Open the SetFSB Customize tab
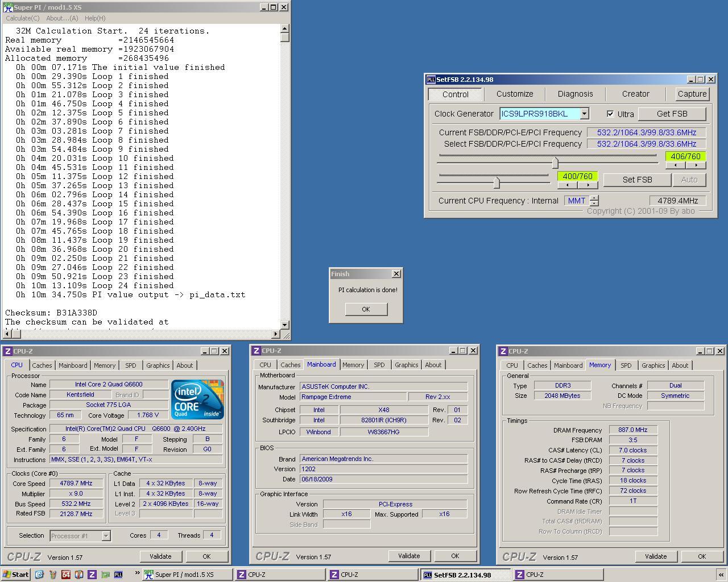Image resolution: width=728 pixels, height=582 pixels. pyautogui.click(x=514, y=94)
